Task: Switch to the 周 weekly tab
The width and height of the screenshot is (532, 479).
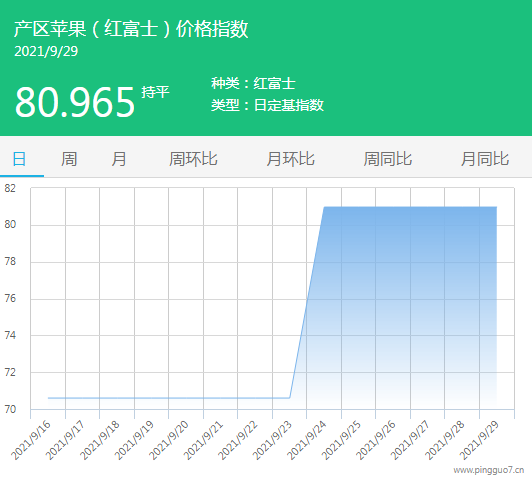Action: click(x=69, y=159)
